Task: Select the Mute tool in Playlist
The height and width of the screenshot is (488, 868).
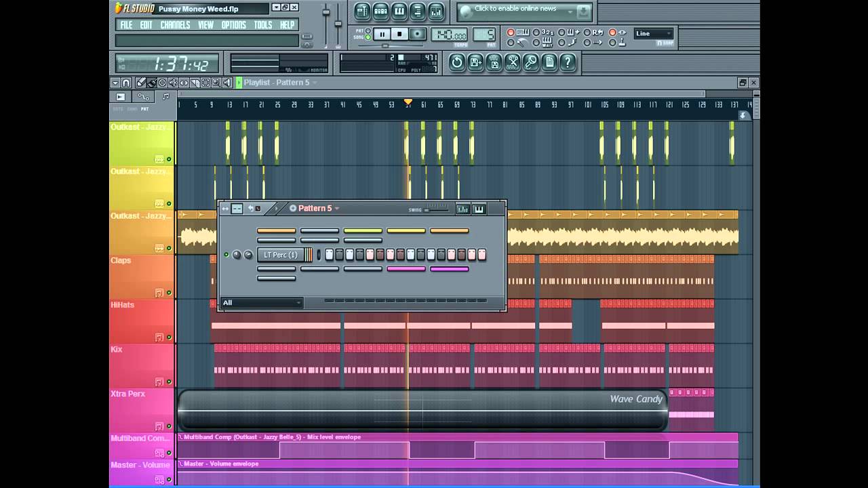Action: 173,83
